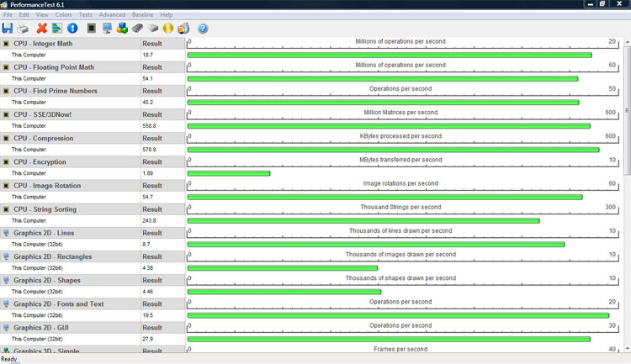Click the chip icon beside CPU - Image Rotation

click(x=6, y=186)
